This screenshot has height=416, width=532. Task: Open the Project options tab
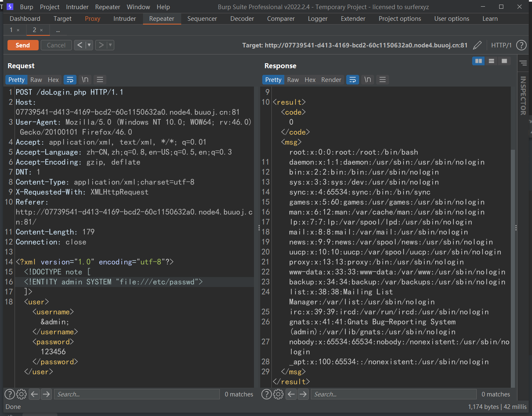point(400,19)
